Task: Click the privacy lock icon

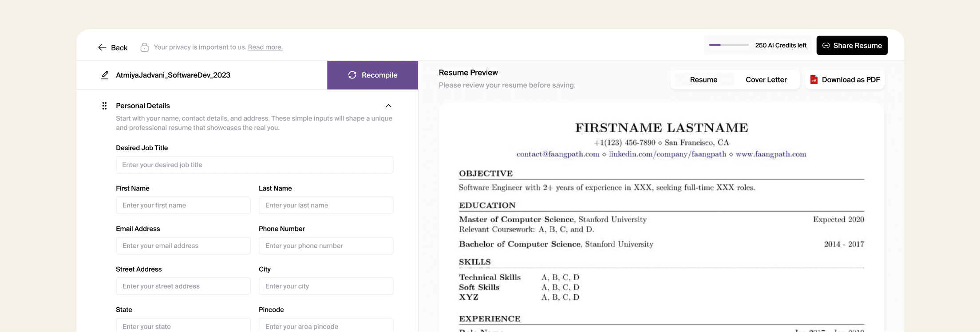Action: (144, 47)
